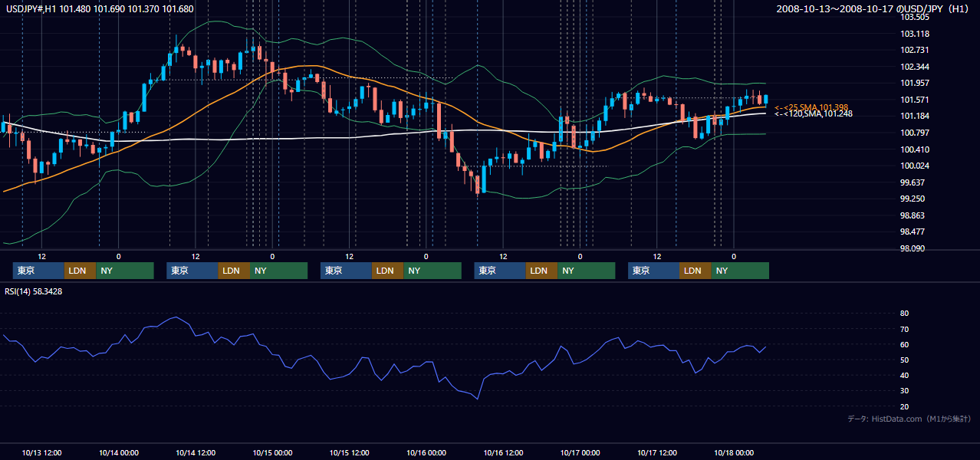Click price axis value 98.090
Screen dimensions: 980x460
pyautogui.click(x=913, y=248)
